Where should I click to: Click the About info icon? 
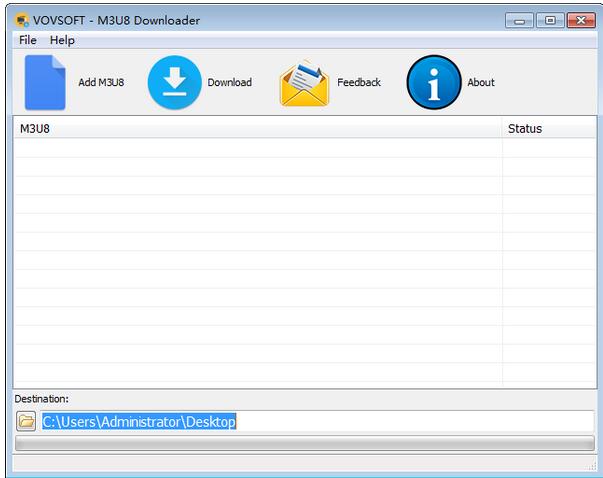click(x=434, y=82)
